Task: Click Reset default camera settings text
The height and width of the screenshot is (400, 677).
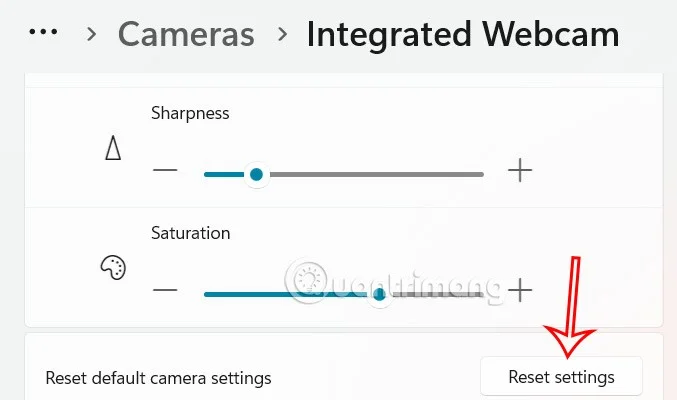Action: click(158, 378)
